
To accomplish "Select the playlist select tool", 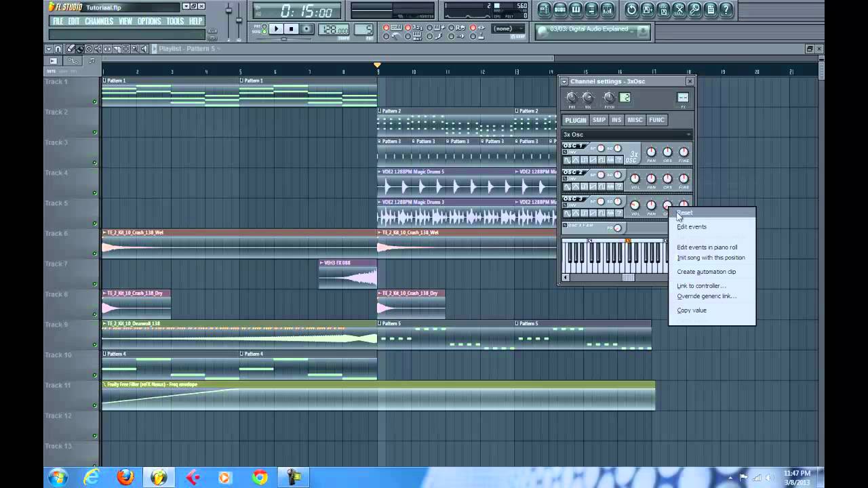I will click(125, 49).
